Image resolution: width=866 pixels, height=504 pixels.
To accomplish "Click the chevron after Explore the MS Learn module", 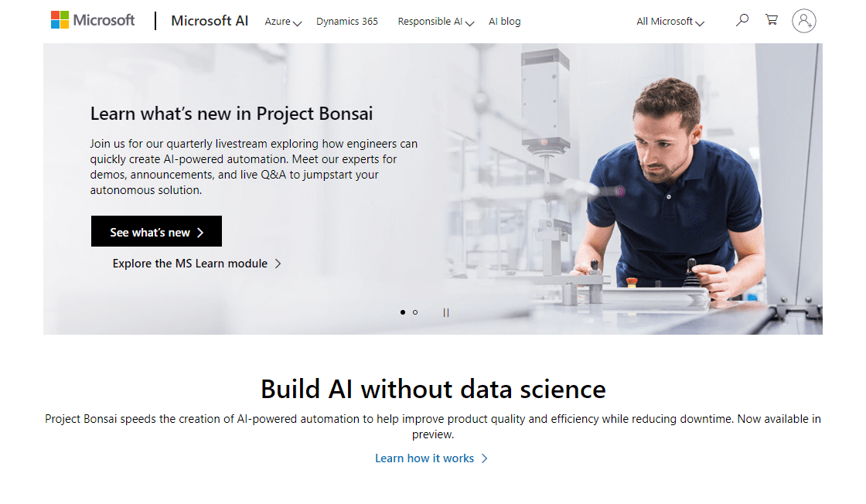I will (278, 263).
